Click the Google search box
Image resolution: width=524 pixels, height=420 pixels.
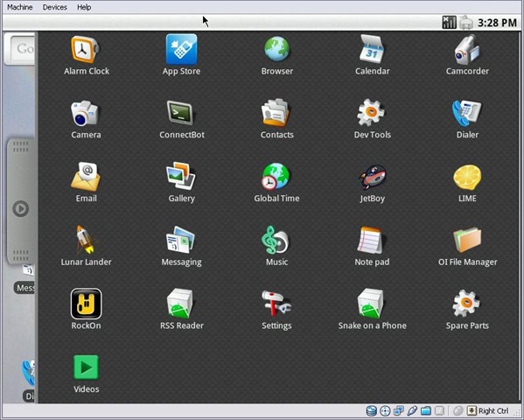tap(23, 49)
